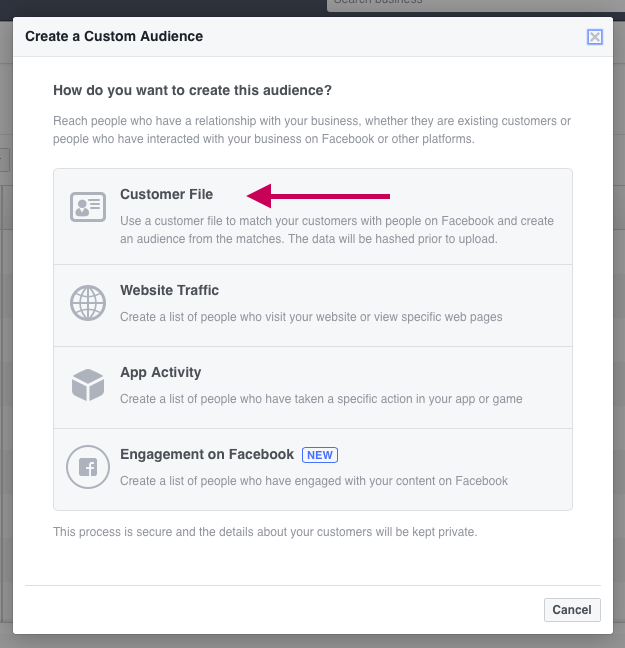Click the Customer File hashed data description
The image size is (625, 648).
(337, 230)
